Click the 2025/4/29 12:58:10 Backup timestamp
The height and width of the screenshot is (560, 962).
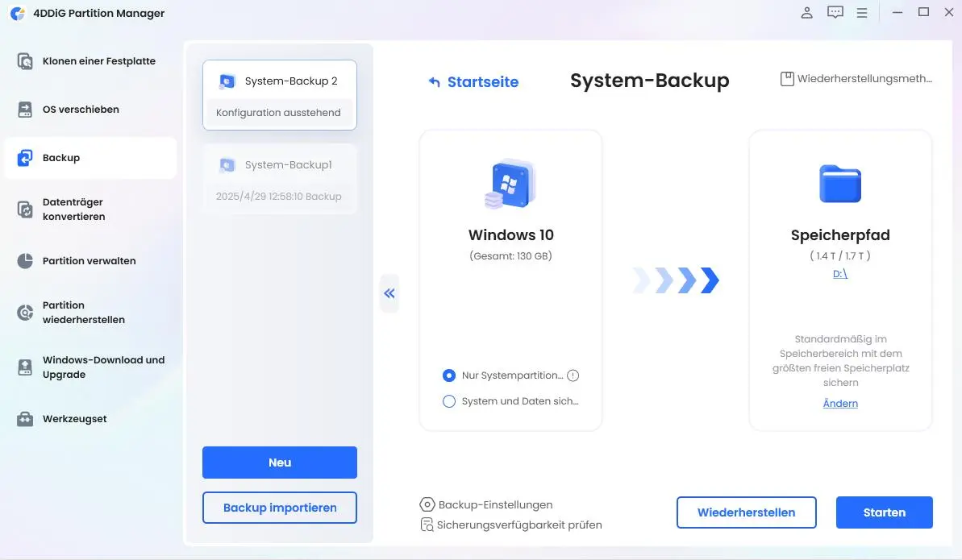pyautogui.click(x=278, y=197)
